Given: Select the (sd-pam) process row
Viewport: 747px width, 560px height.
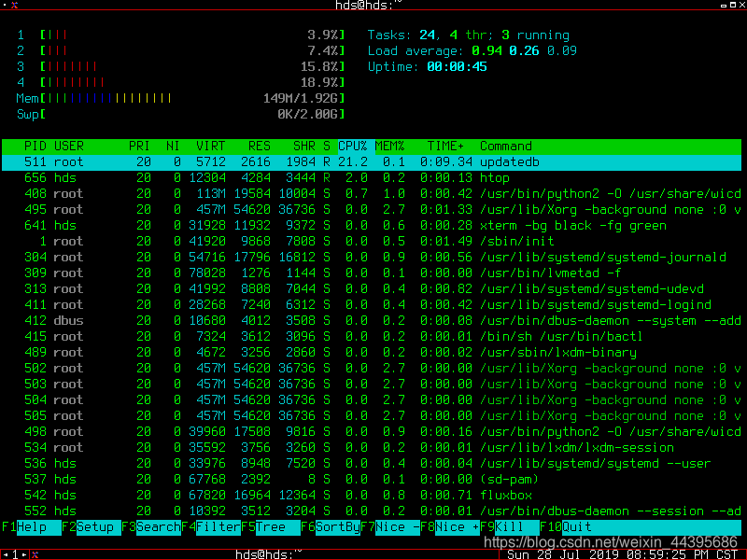Looking at the screenshot, I should pos(372,480).
